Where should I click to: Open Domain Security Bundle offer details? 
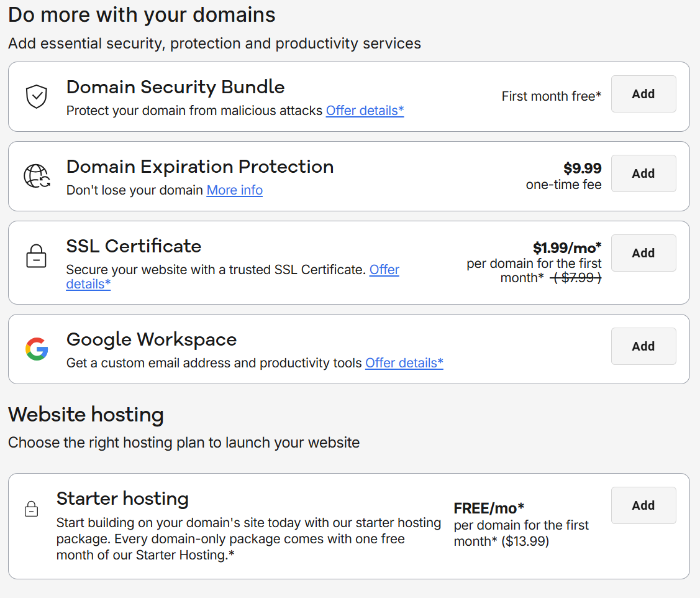click(365, 110)
